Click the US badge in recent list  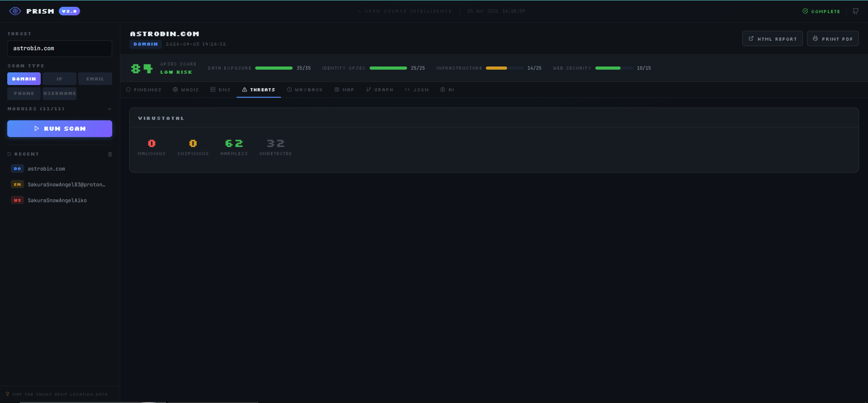17,200
